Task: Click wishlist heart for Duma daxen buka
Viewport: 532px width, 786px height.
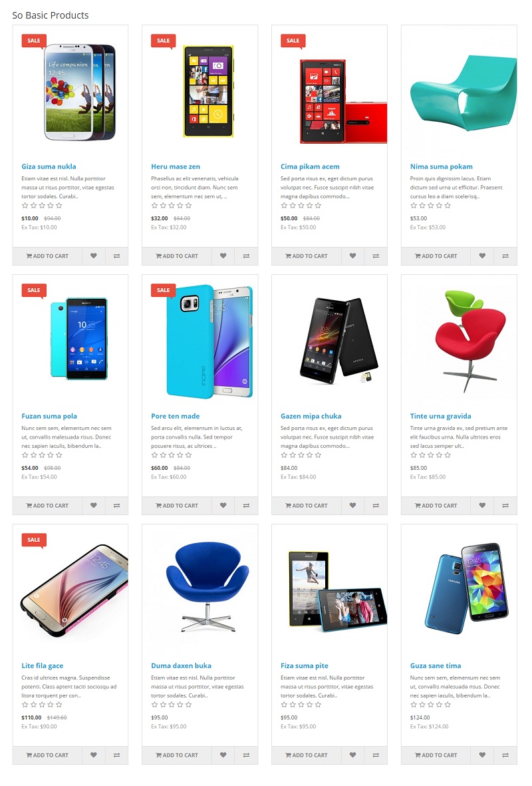Action: click(223, 755)
